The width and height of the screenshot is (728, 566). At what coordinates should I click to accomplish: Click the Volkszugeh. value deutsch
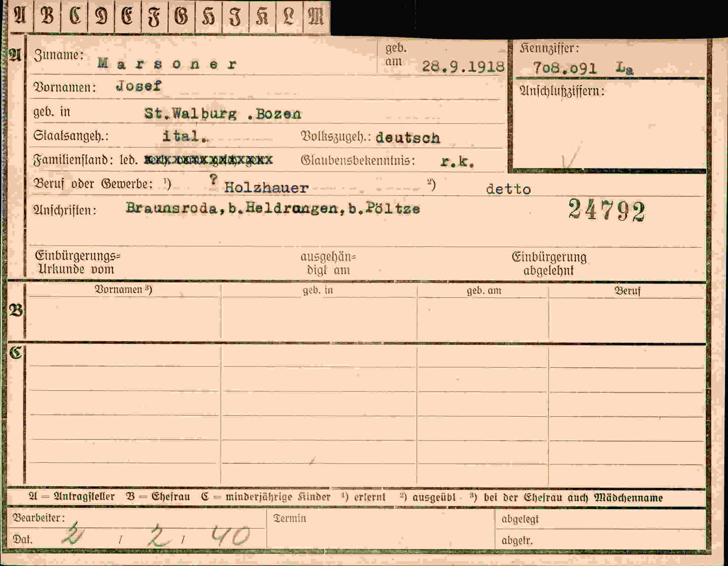(x=408, y=138)
